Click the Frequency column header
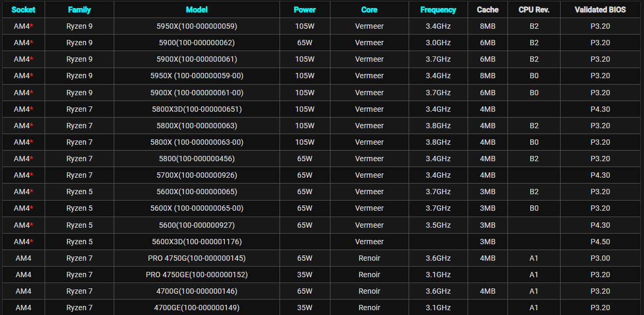The width and height of the screenshot is (644, 315). (438, 10)
